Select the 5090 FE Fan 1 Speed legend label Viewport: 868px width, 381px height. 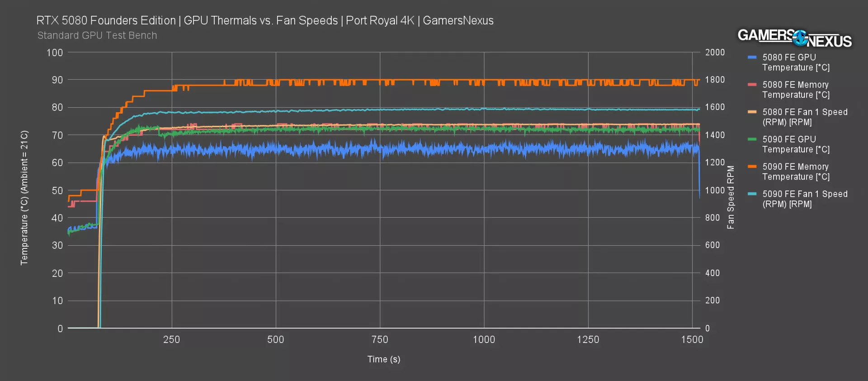click(x=805, y=199)
